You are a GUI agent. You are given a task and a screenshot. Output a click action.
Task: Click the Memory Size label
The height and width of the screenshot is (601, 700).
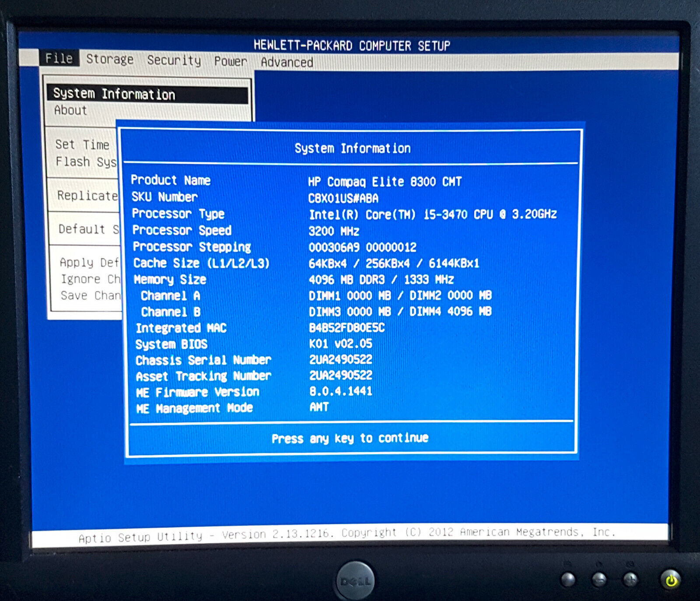(170, 279)
